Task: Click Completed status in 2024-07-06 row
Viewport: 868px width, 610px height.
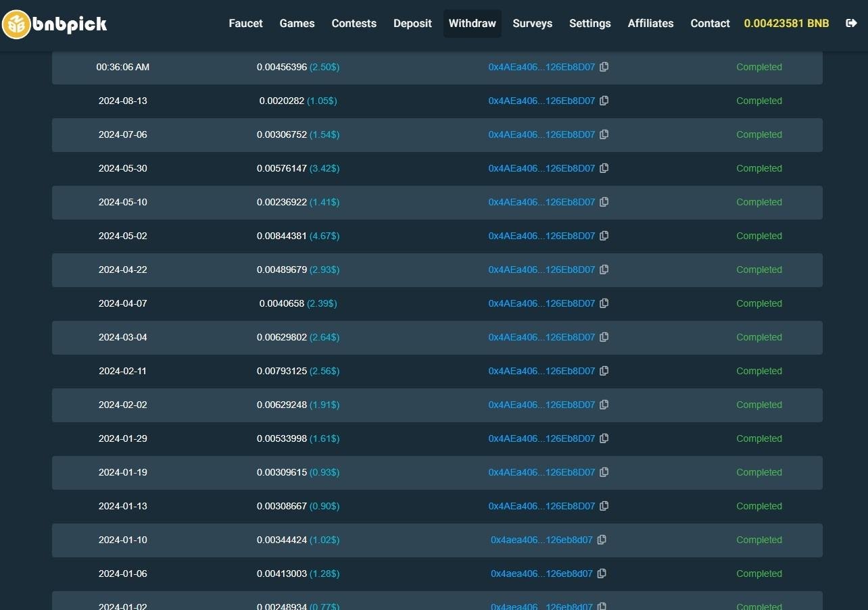Action: coord(759,134)
